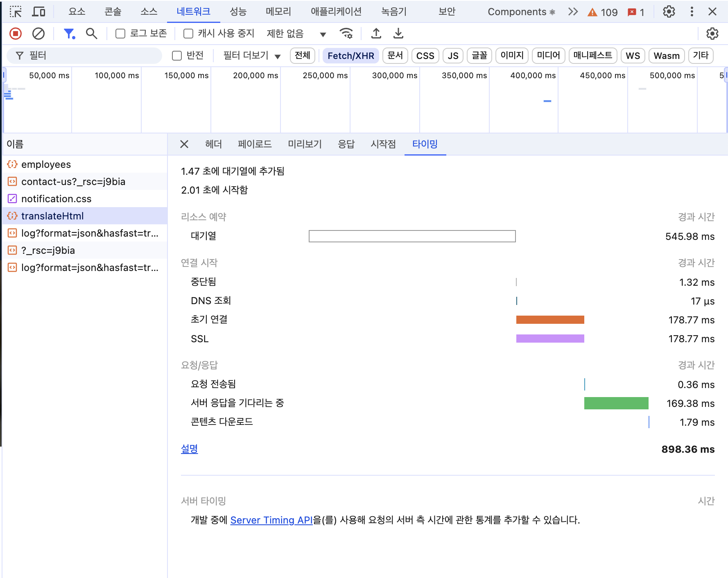This screenshot has height=578, width=728.
Task: Open the 제한 없음 throttling dropdown
Action: click(296, 34)
